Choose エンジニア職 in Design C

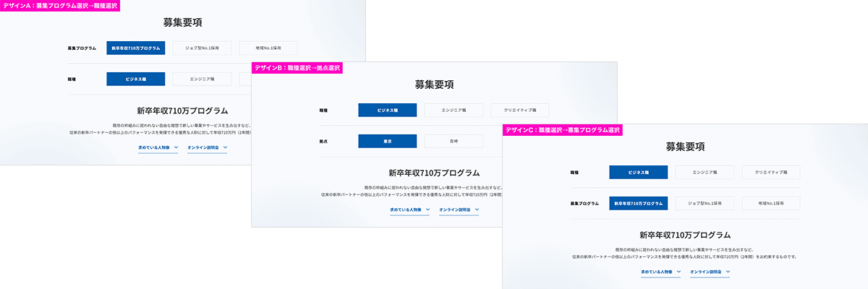705,173
